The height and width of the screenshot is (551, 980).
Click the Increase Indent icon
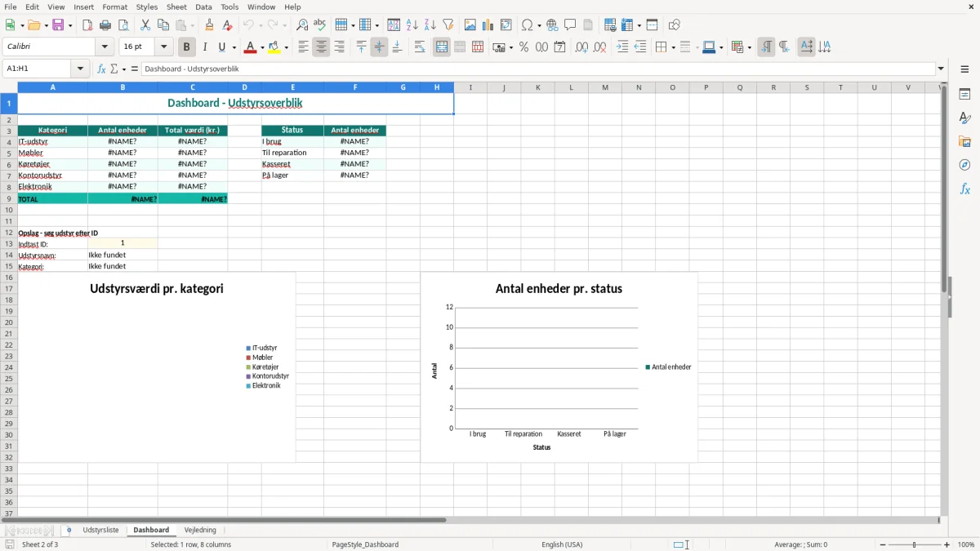coord(622,47)
